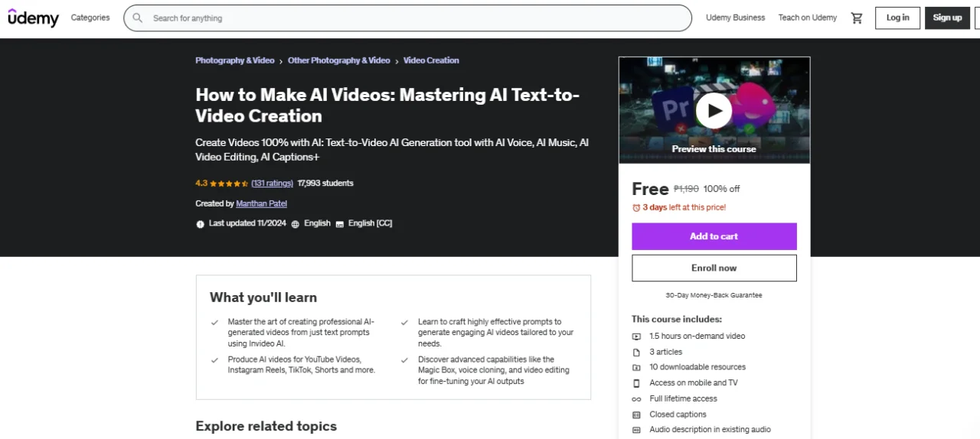Click the 30-Day Money-Back Guarantee text
This screenshot has height=439, width=980.
[714, 295]
